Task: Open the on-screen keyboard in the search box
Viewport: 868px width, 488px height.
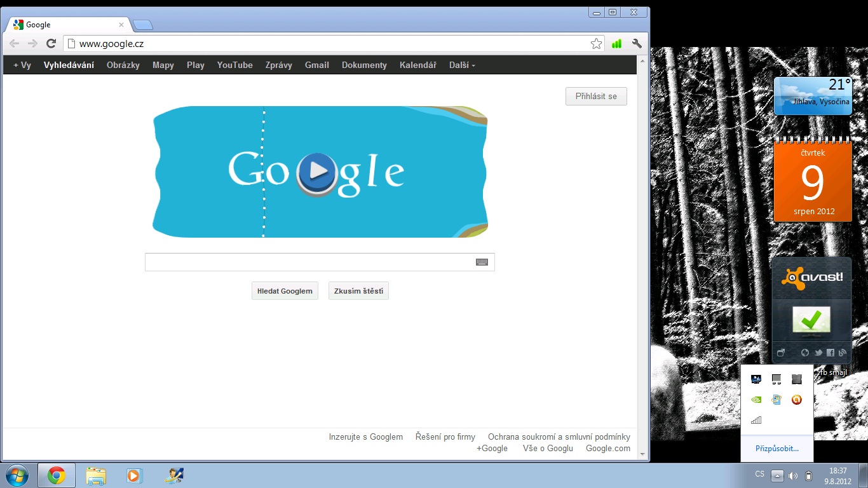Action: 482,262
